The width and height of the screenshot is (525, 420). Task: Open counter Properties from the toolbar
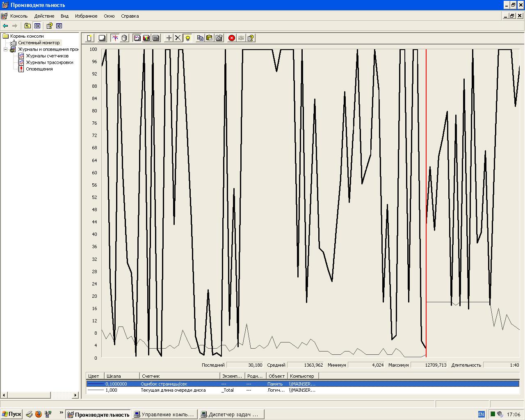point(219,38)
